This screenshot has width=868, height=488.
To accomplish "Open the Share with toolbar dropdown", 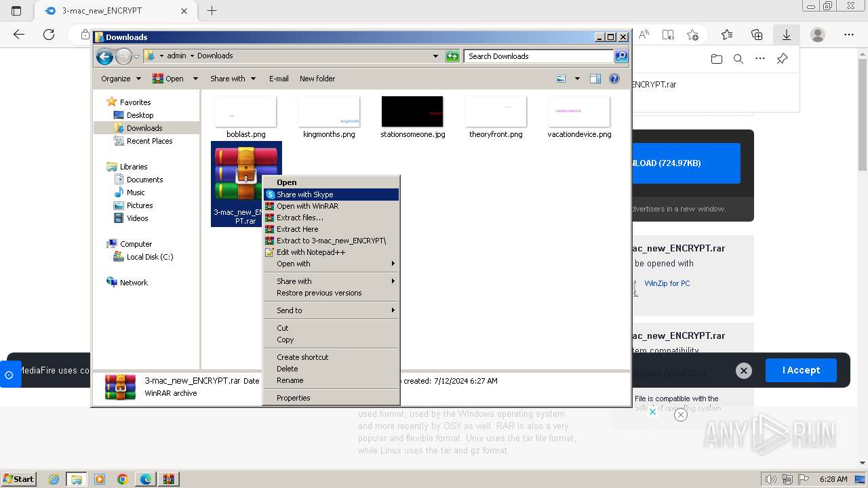I will click(233, 79).
